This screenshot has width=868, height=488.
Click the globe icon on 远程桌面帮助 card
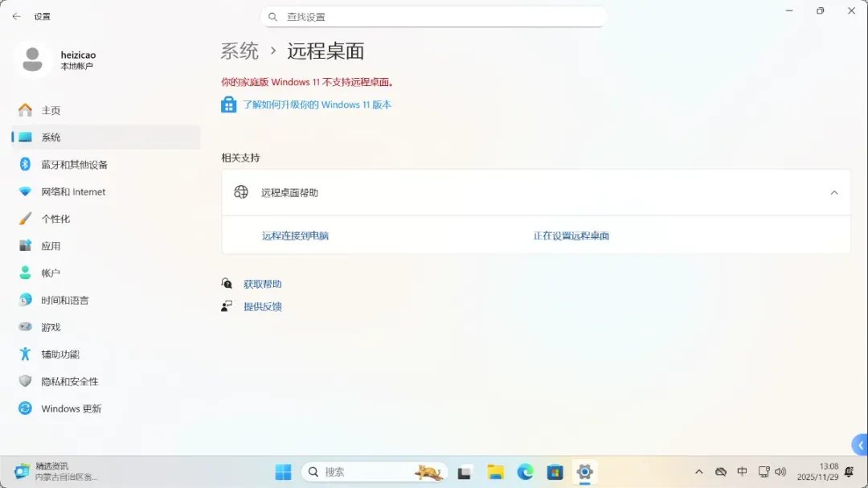pos(240,192)
